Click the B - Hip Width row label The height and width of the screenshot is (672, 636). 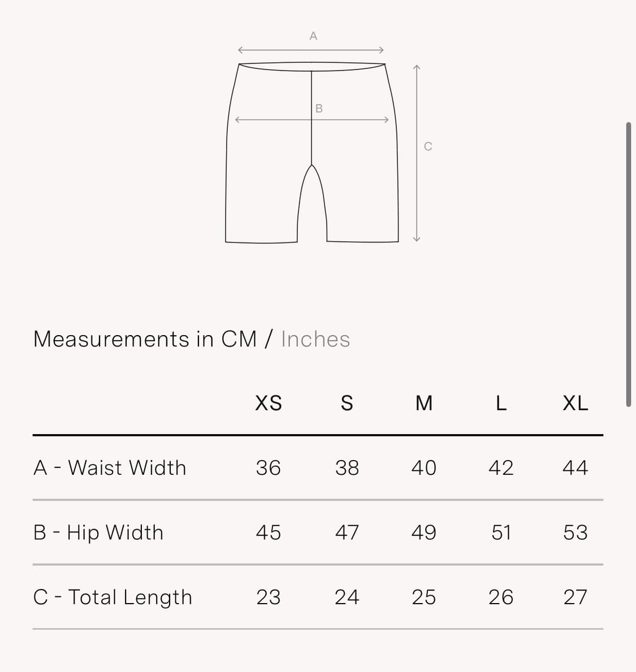98,532
